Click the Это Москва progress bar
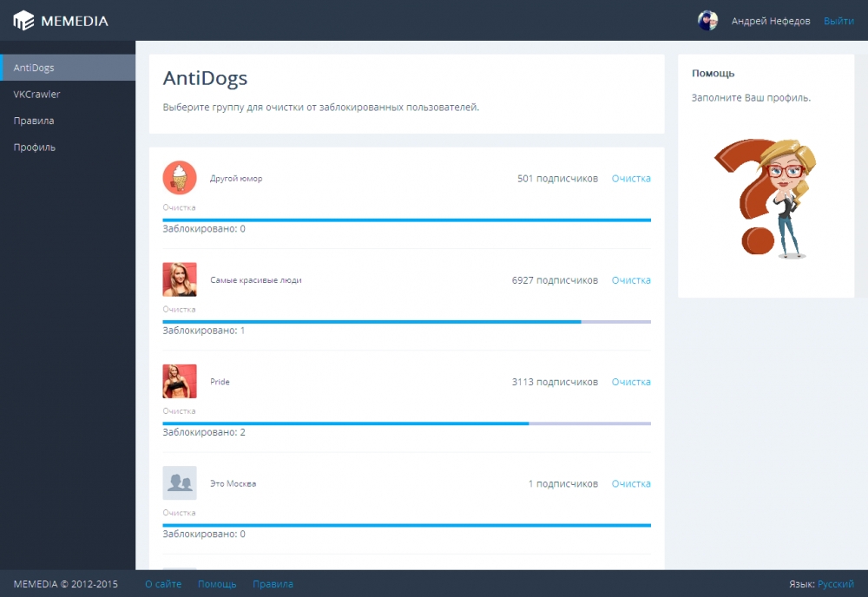This screenshot has height=597, width=868. 407,526
